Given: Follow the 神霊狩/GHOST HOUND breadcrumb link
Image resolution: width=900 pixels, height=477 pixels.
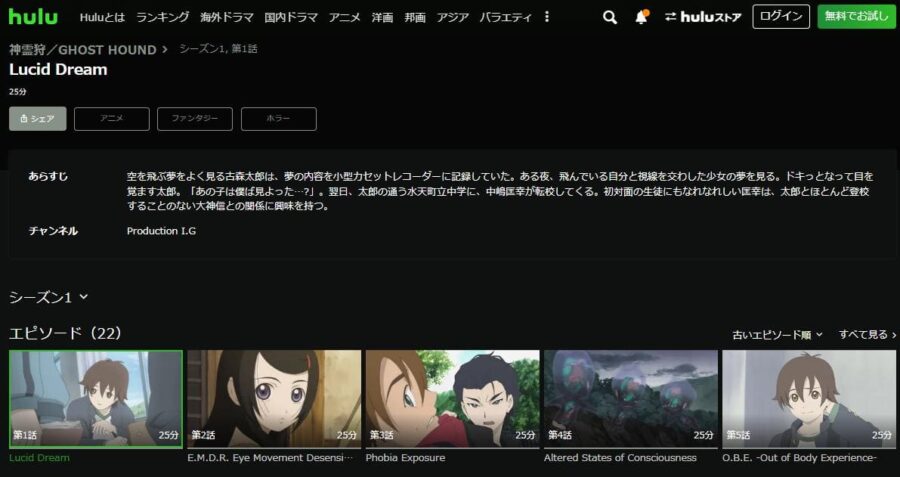Looking at the screenshot, I should tap(83, 49).
